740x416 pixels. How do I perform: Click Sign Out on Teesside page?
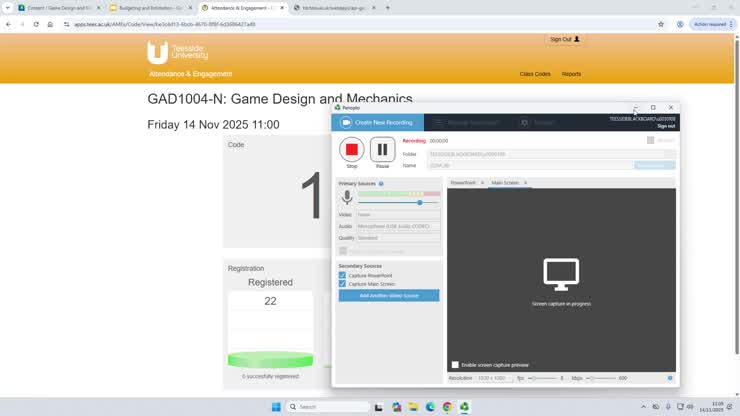coord(564,39)
